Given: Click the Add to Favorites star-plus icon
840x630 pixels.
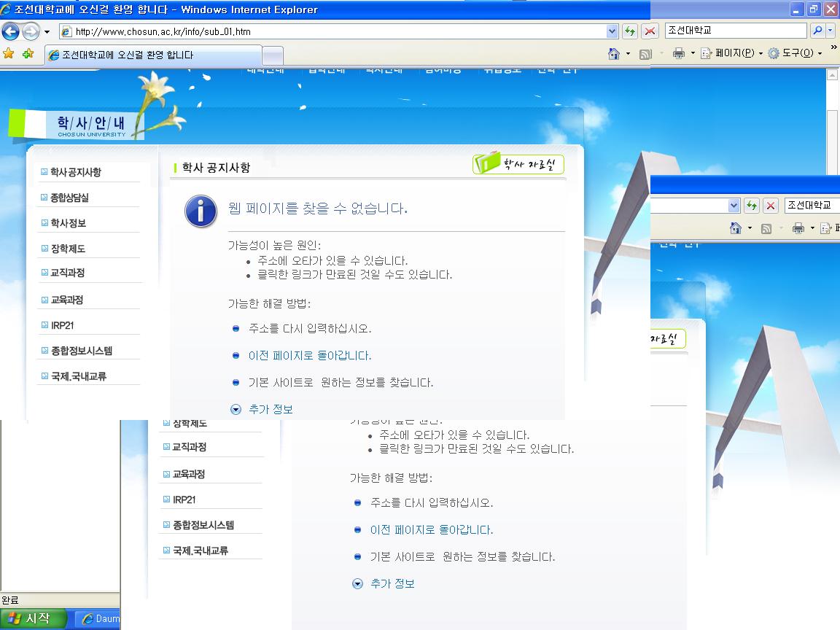Looking at the screenshot, I should tap(28, 53).
